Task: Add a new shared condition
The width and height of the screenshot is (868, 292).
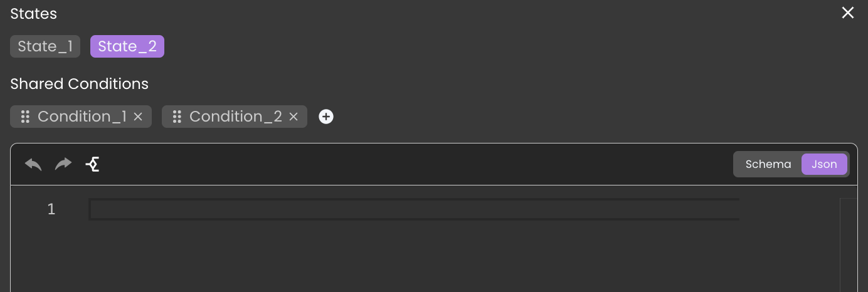Action: point(326,117)
